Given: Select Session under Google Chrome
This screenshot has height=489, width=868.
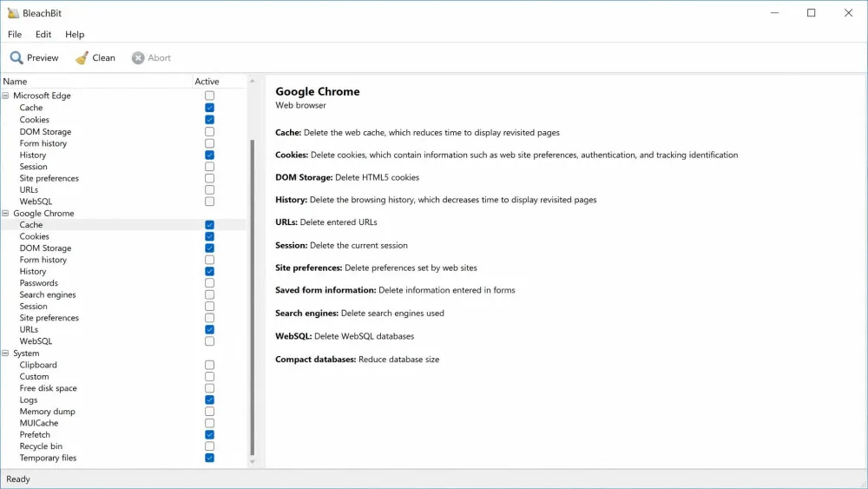Looking at the screenshot, I should pos(33,307).
